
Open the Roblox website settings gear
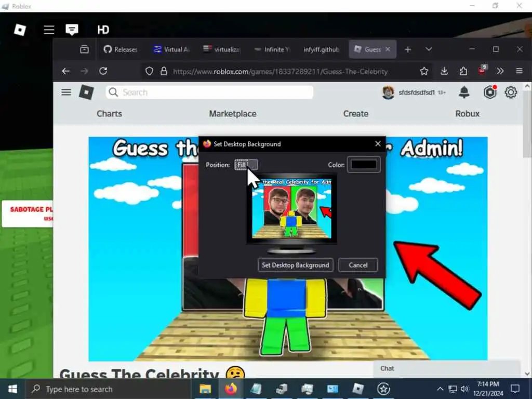tap(510, 92)
